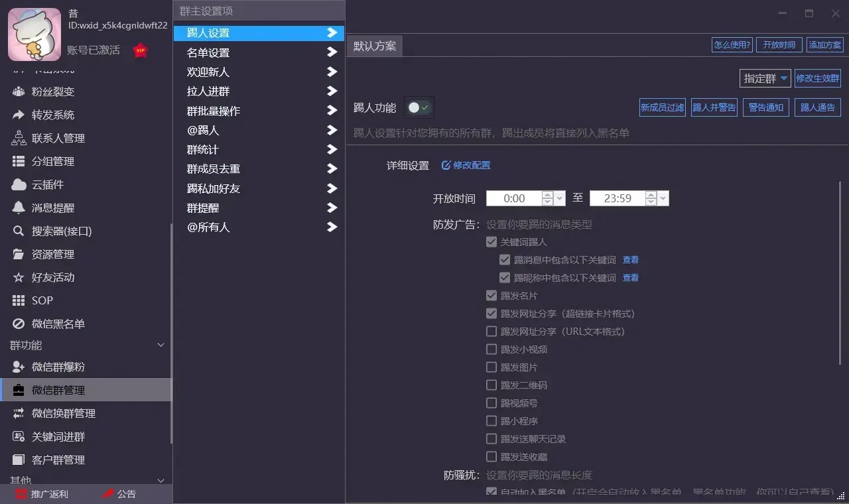Uncheck 踢消息中包含以下关键词 checkbox

[x=505, y=260]
